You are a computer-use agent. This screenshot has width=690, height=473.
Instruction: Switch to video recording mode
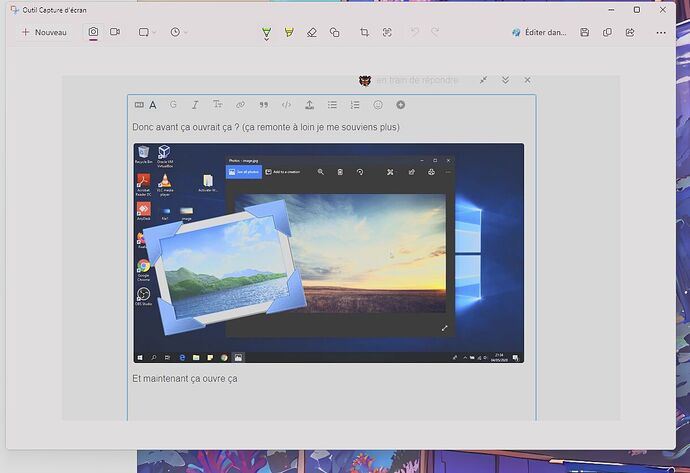115,32
